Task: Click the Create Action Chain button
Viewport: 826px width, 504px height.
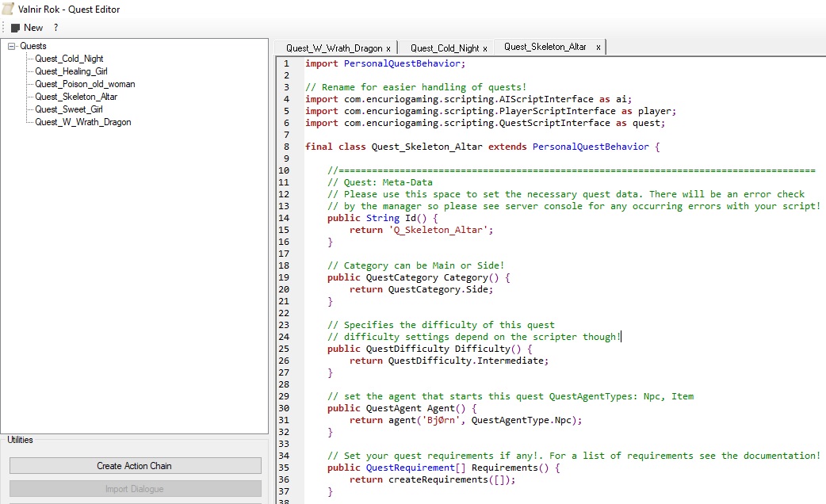Action: pyautogui.click(x=136, y=465)
